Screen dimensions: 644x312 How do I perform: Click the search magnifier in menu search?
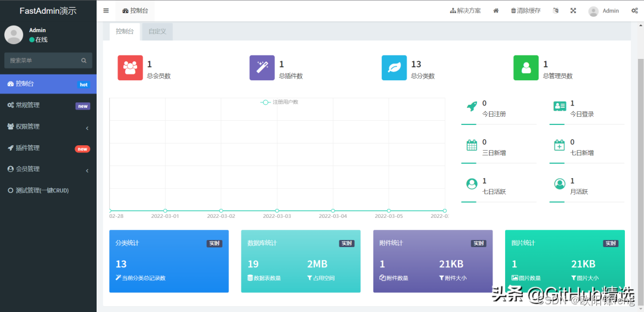pyautogui.click(x=84, y=60)
